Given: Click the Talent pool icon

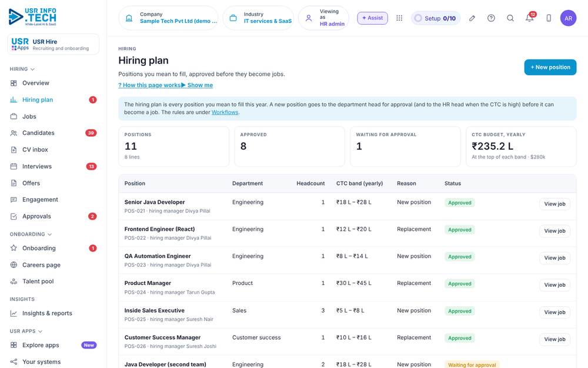Looking at the screenshot, I should tap(14, 281).
